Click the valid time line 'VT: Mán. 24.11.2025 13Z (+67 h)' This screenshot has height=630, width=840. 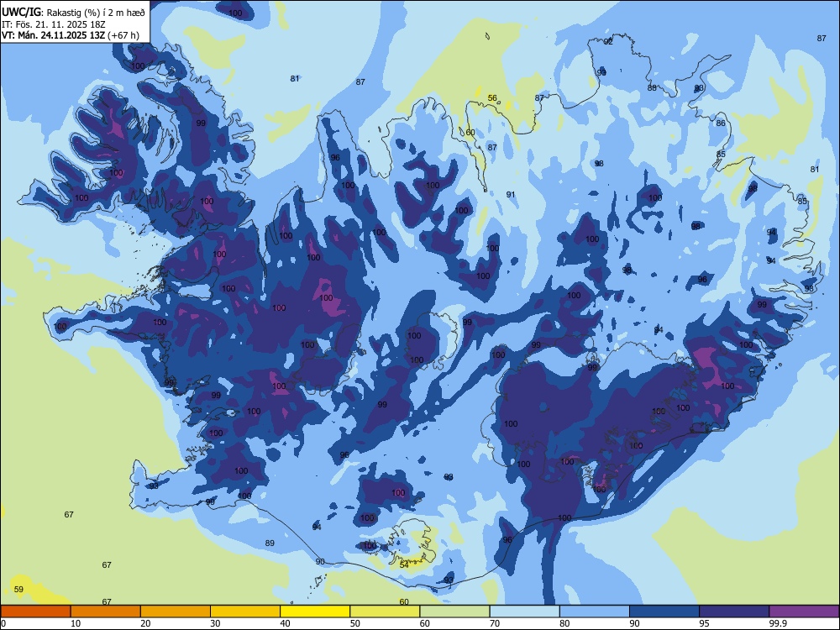pos(71,35)
